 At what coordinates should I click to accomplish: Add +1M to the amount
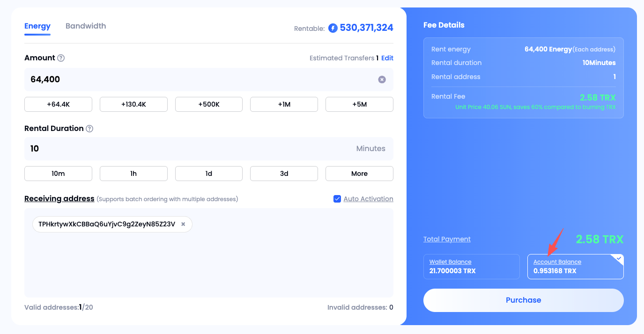[x=284, y=104]
